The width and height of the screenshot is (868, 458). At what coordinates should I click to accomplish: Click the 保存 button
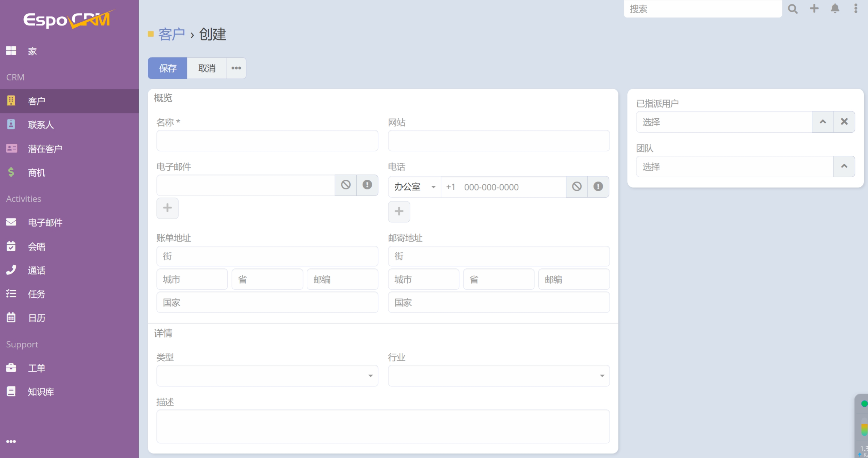(x=168, y=68)
